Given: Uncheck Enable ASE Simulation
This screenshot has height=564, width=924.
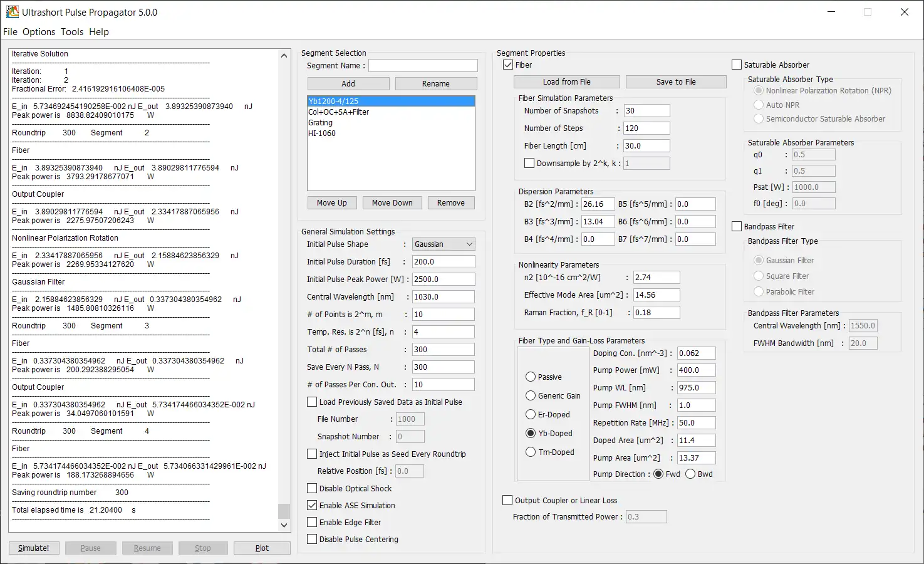Looking at the screenshot, I should coord(312,506).
